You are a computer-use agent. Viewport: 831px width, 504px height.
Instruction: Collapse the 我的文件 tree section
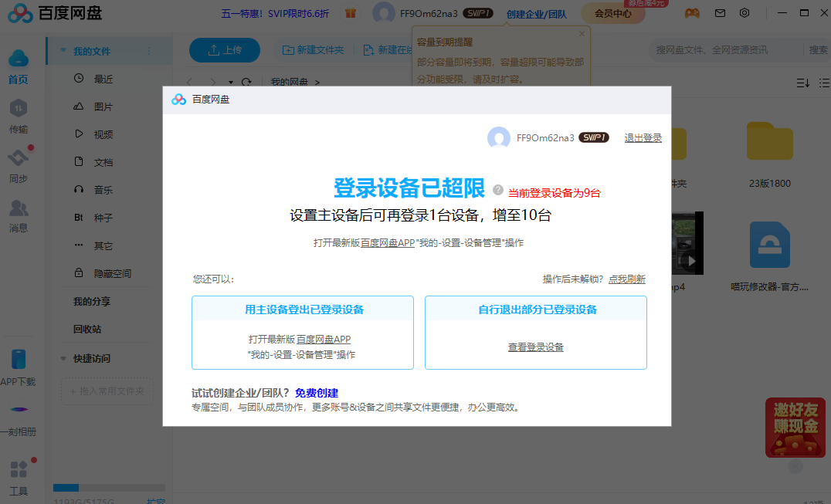point(63,51)
